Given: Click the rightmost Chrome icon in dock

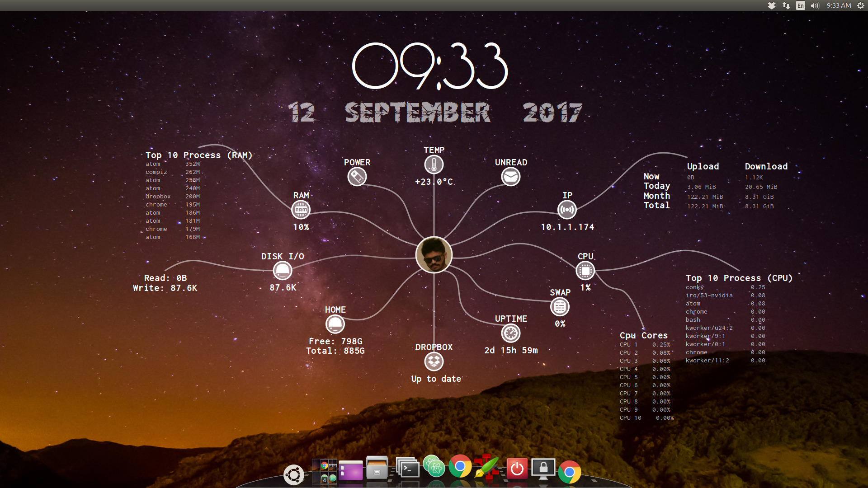Looking at the screenshot, I should pos(569,472).
